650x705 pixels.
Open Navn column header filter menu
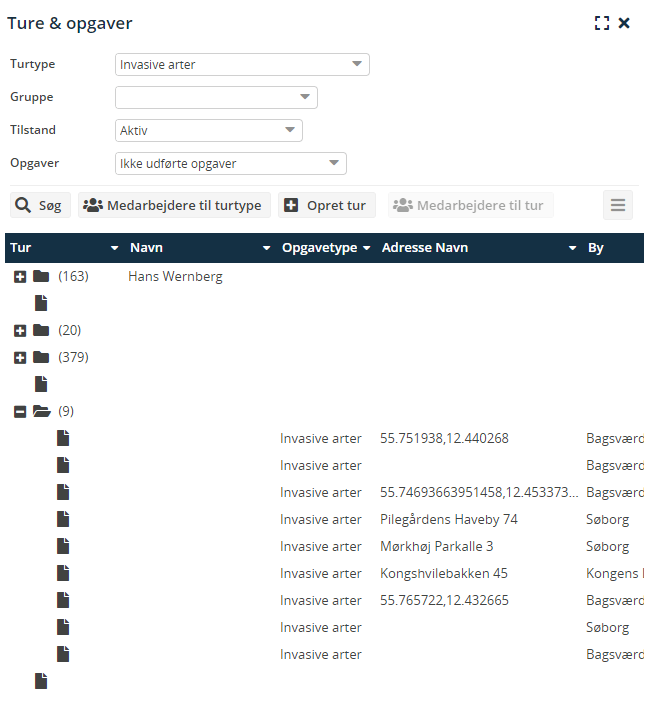tap(266, 248)
